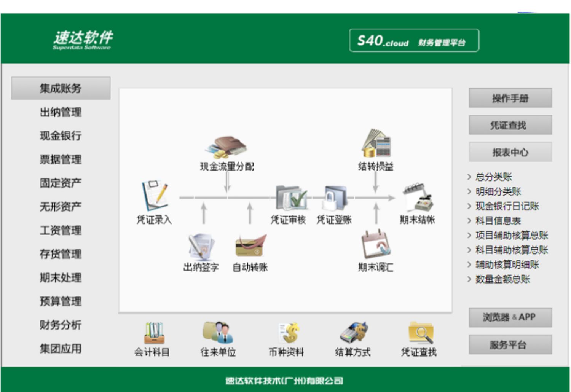Switch to 出纳管理 module
This screenshot has width=571, height=392.
point(61,112)
